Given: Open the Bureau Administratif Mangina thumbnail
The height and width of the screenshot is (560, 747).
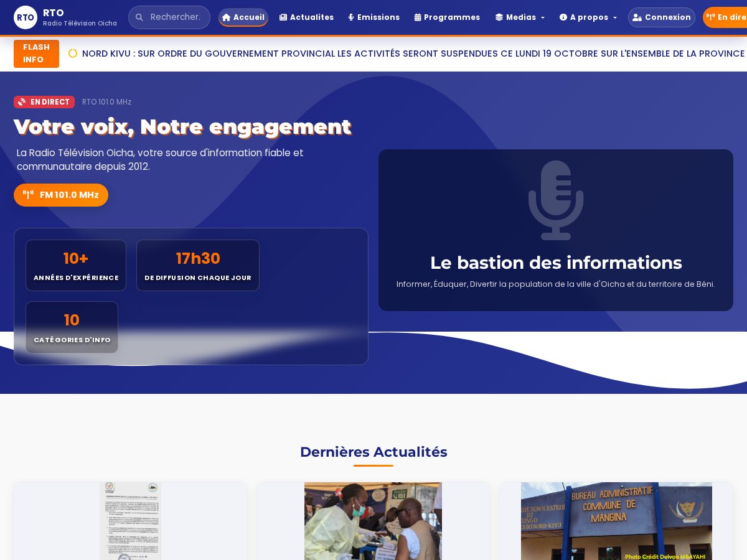Looking at the screenshot, I should point(616,521).
